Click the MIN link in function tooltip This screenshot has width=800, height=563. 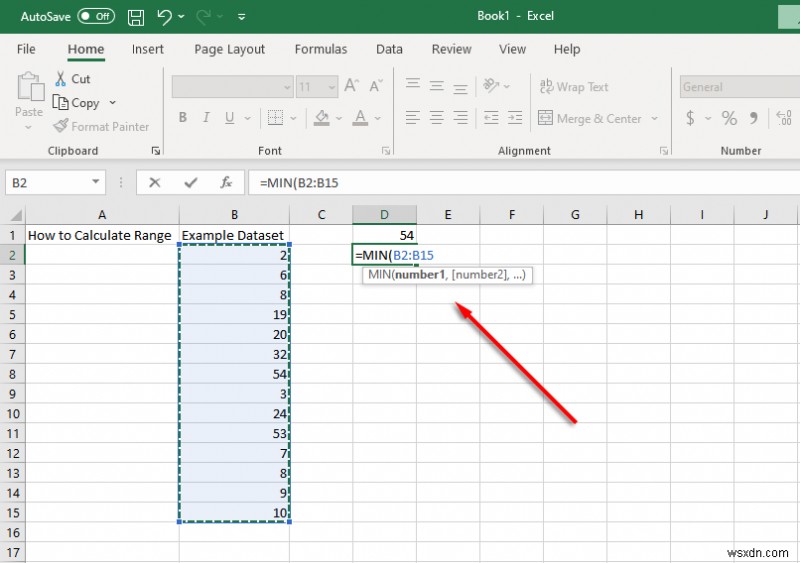380,275
